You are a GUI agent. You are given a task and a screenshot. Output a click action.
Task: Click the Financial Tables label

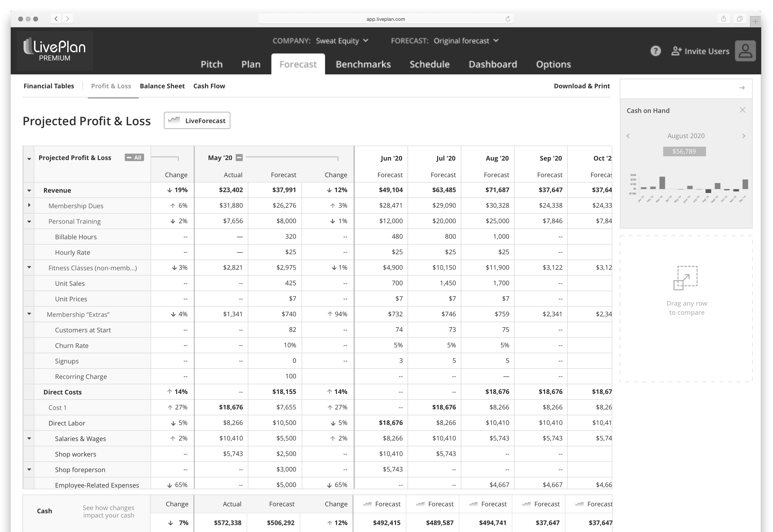[49, 86]
